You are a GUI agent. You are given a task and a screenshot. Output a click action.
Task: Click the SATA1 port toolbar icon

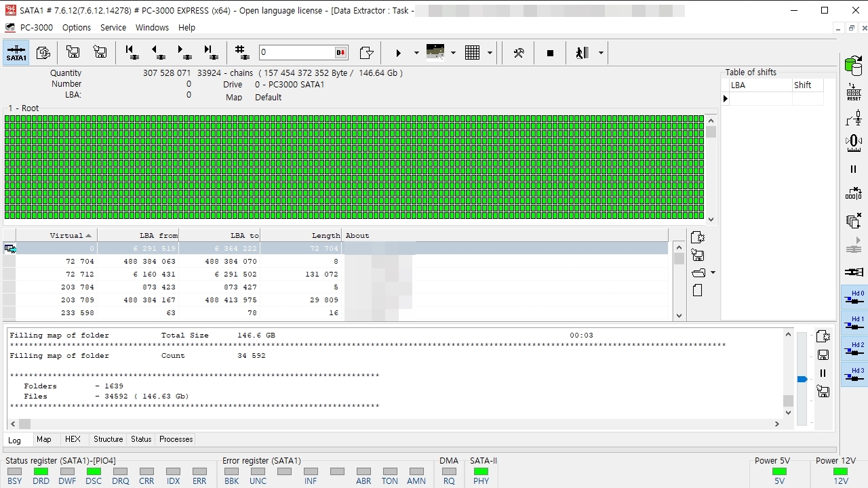pyautogui.click(x=16, y=53)
